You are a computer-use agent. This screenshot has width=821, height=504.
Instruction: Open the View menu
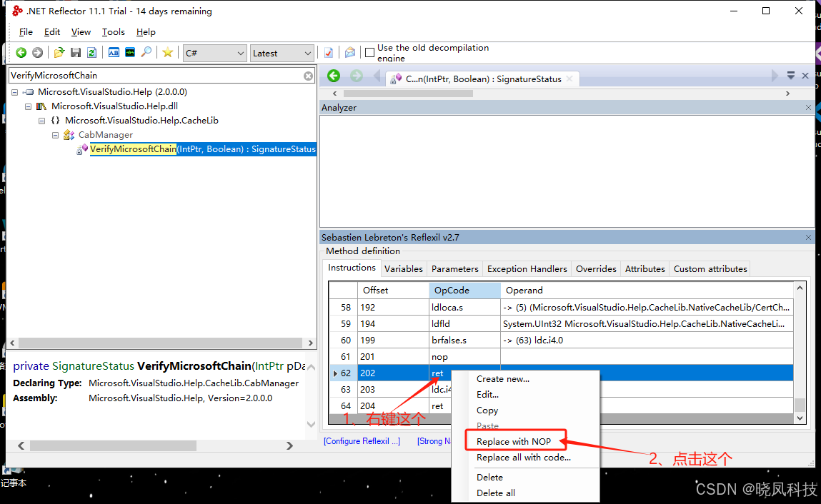pyautogui.click(x=81, y=32)
